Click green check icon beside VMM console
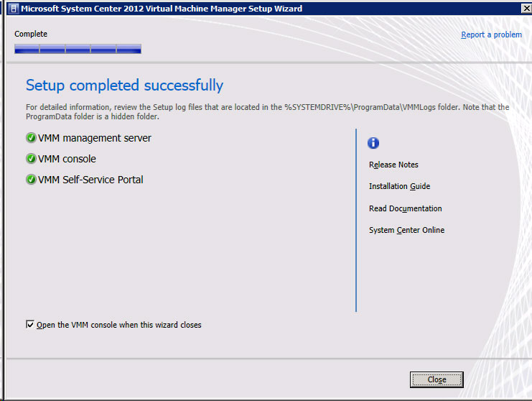The image size is (532, 401). click(31, 159)
